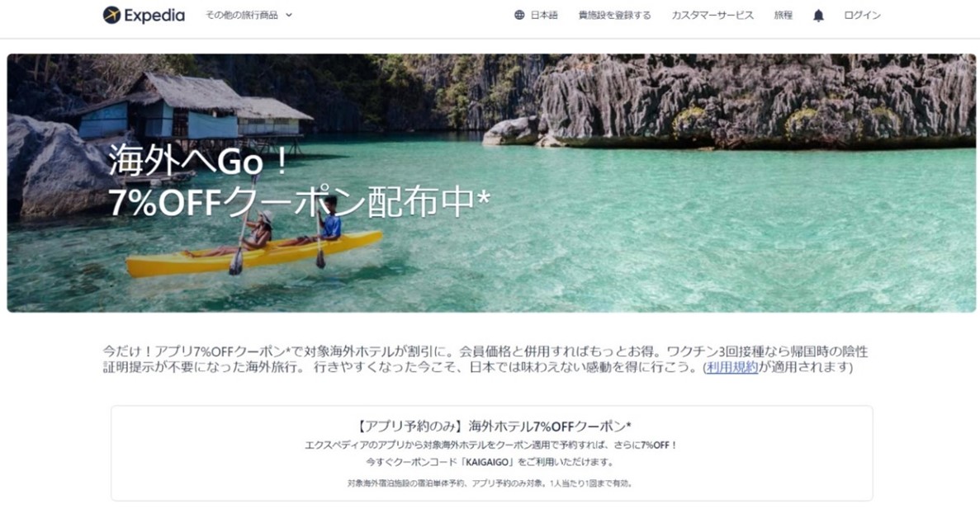Viewport: 980px width, 518px height.
Task: Go to カスタマーサービス page
Action: point(713,15)
